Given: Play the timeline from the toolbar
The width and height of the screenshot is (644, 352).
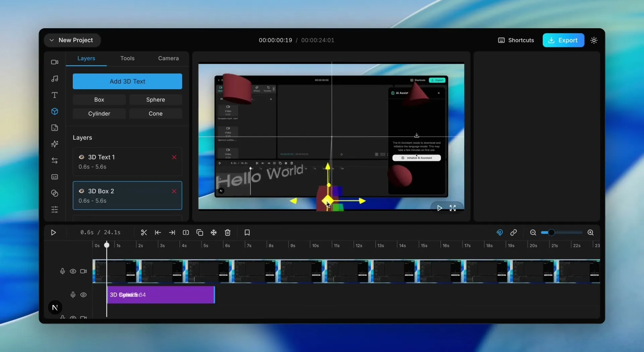Looking at the screenshot, I should click(x=53, y=232).
